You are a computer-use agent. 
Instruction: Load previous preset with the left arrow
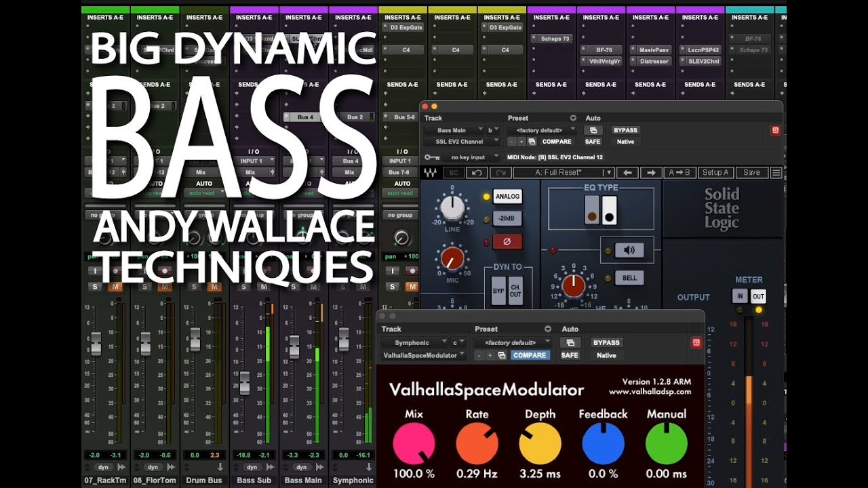point(628,173)
